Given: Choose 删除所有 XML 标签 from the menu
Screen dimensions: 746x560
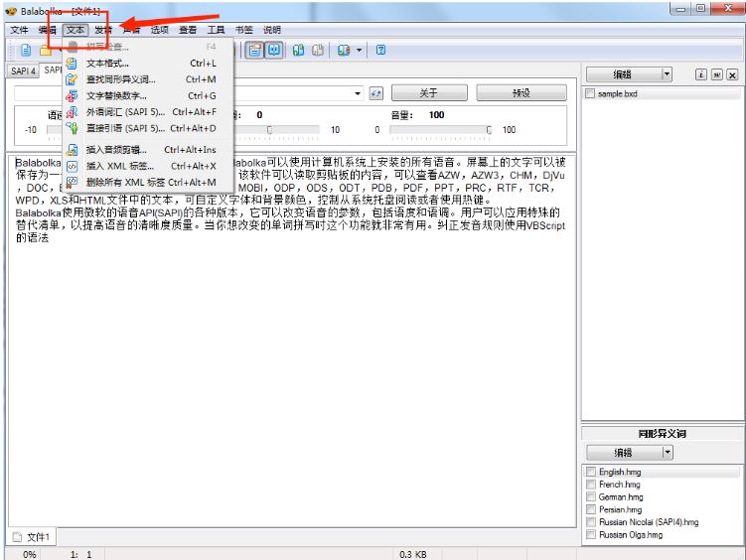Looking at the screenshot, I should pyautogui.click(x=147, y=182).
